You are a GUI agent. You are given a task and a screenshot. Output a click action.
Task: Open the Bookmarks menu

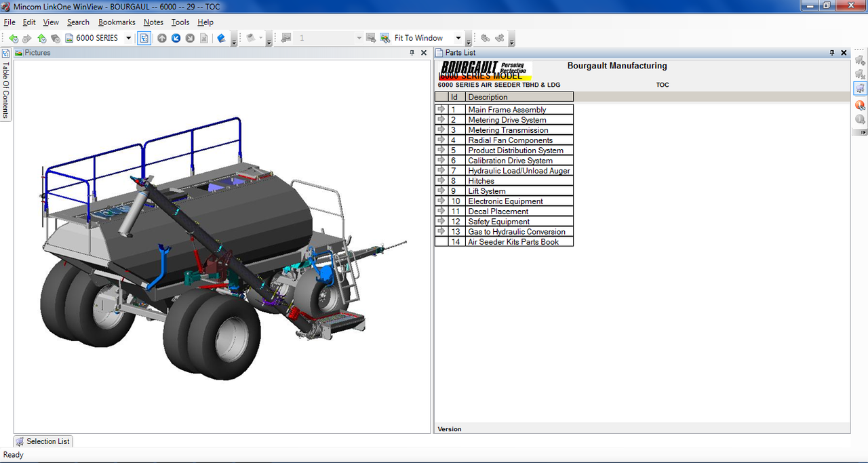tap(117, 22)
